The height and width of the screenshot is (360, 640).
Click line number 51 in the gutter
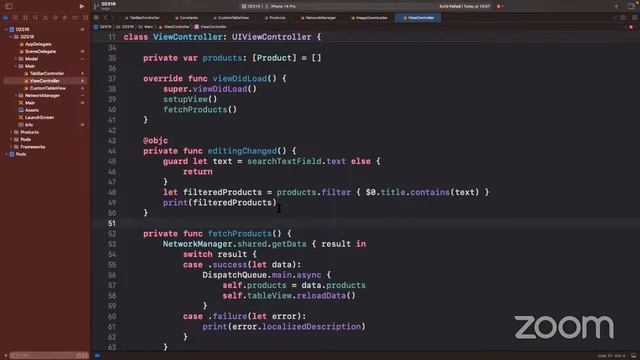tap(112, 223)
